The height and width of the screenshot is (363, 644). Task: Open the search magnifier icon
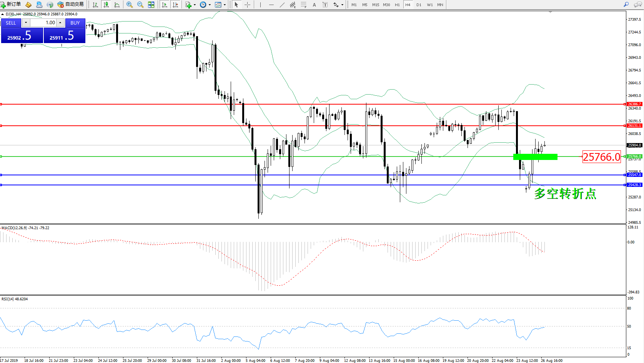click(626, 5)
